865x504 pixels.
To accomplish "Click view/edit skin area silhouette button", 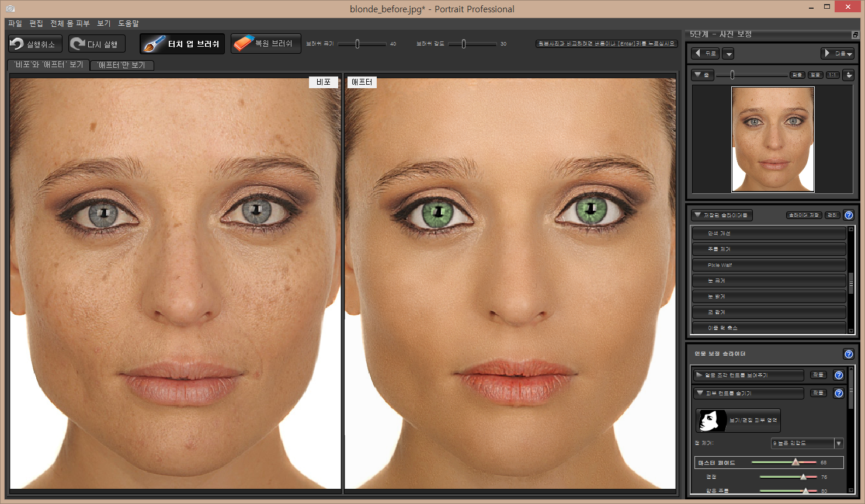I will tap(738, 420).
